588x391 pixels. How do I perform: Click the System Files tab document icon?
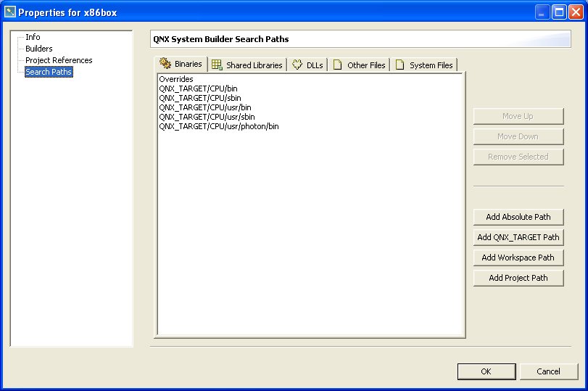400,65
